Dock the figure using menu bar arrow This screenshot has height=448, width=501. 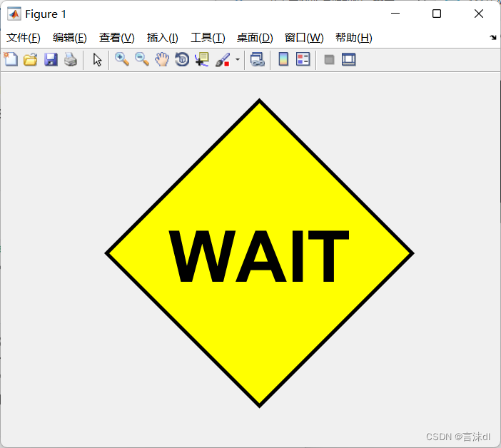tap(493, 37)
